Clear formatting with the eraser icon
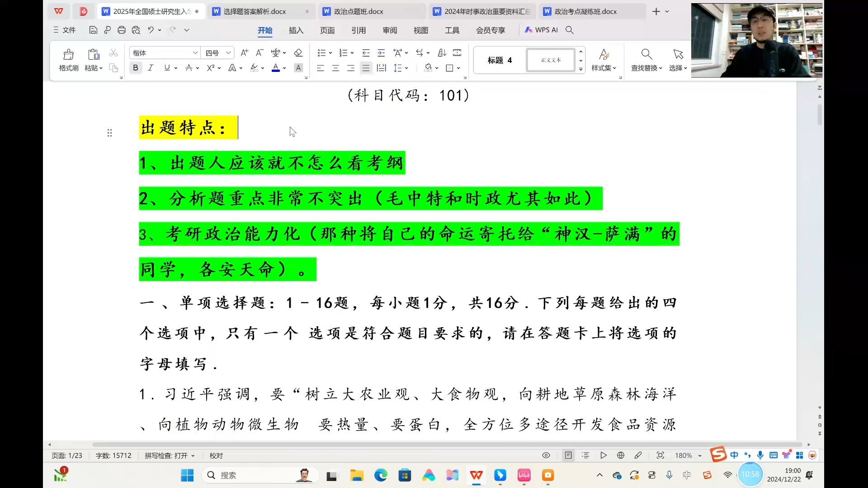 (298, 53)
